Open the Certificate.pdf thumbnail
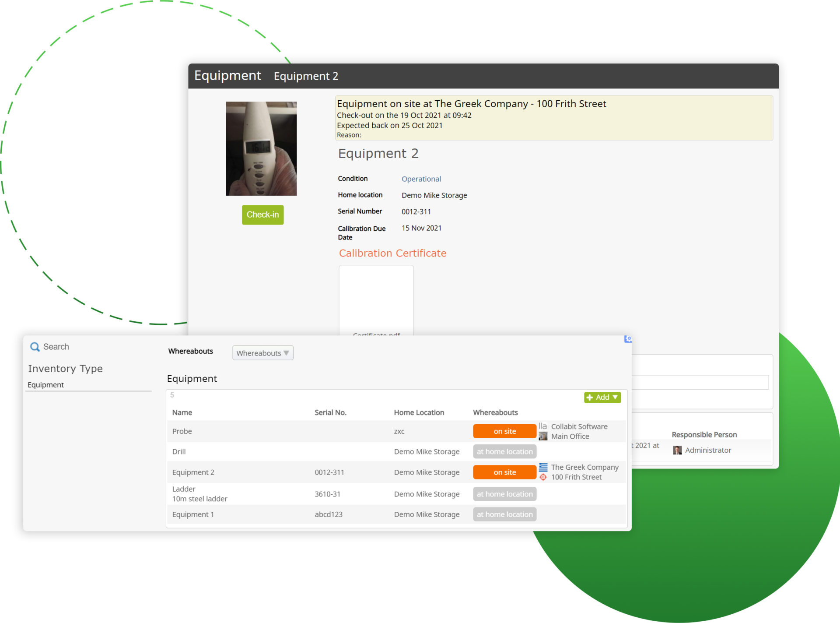 tap(376, 302)
